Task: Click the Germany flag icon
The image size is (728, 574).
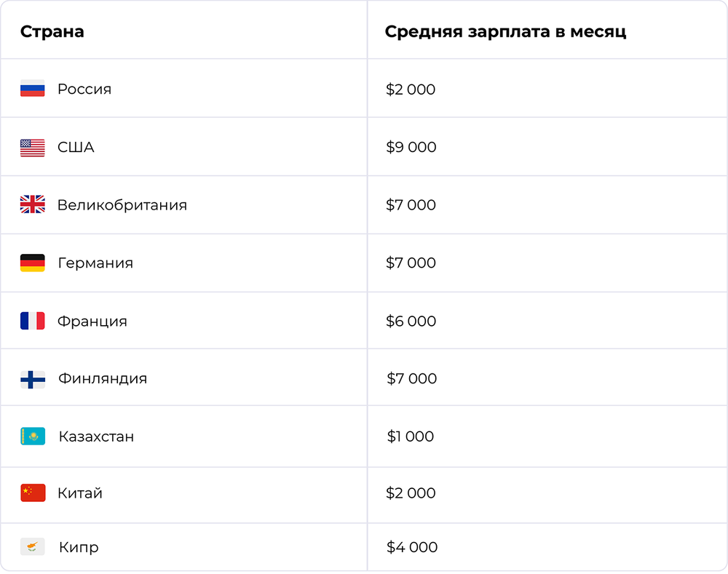Action: (x=33, y=263)
